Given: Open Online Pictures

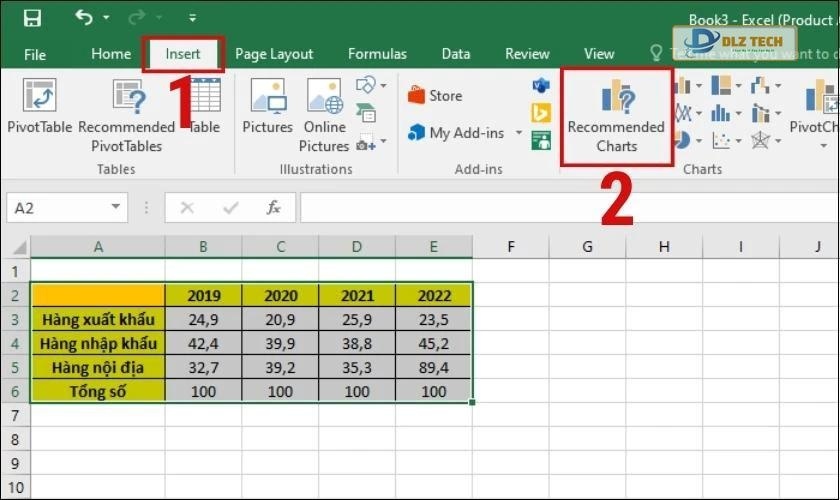Looking at the screenshot, I should click(324, 110).
